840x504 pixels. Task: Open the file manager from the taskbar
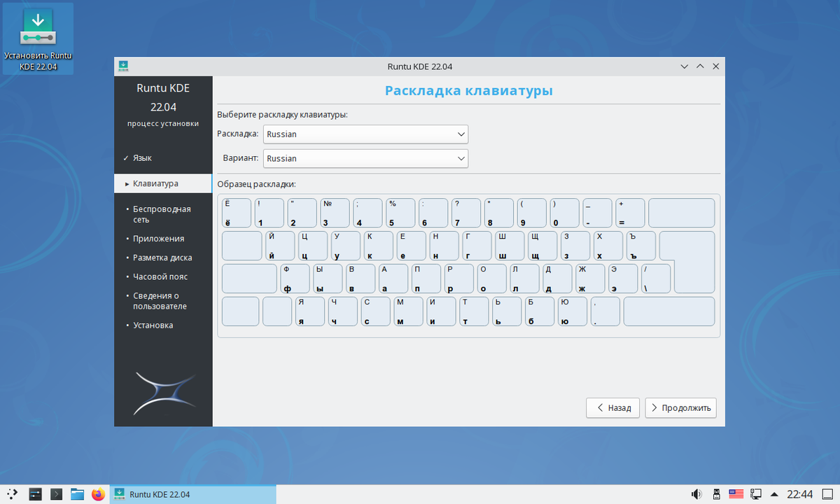[x=77, y=494]
